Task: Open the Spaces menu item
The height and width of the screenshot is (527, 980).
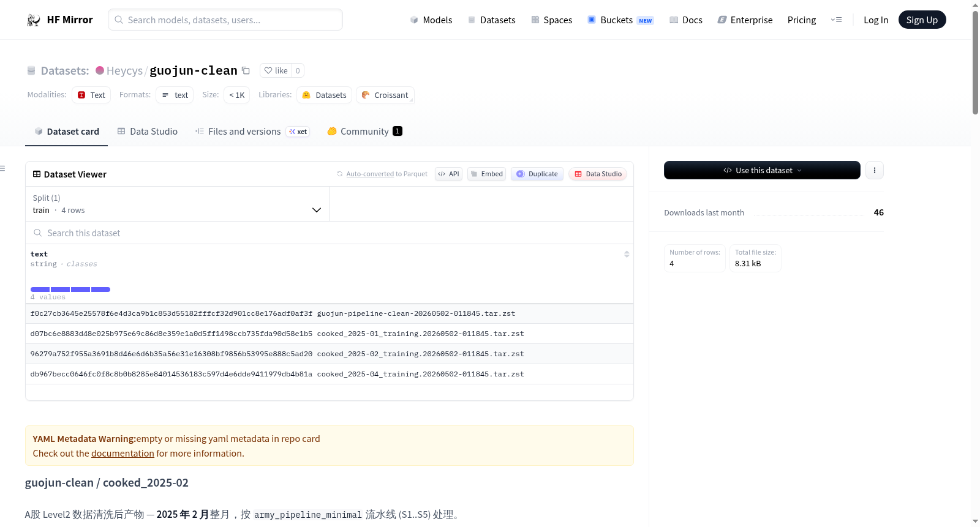Action: click(x=551, y=20)
